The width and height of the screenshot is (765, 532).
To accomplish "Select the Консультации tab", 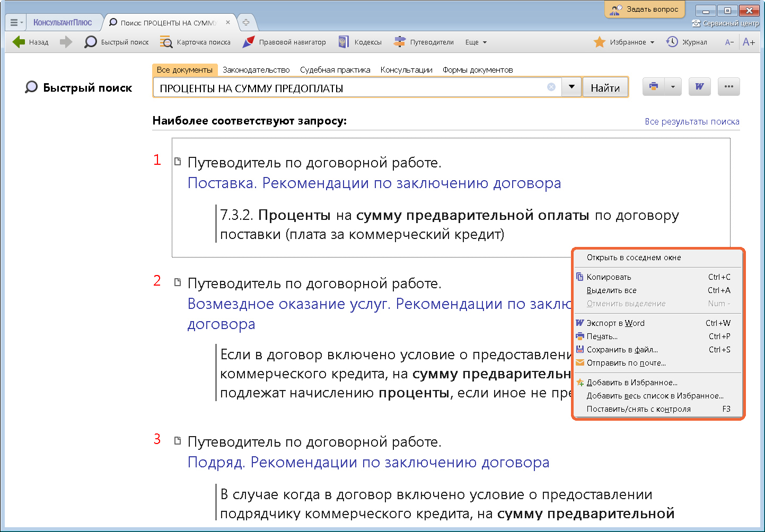I will (x=406, y=70).
